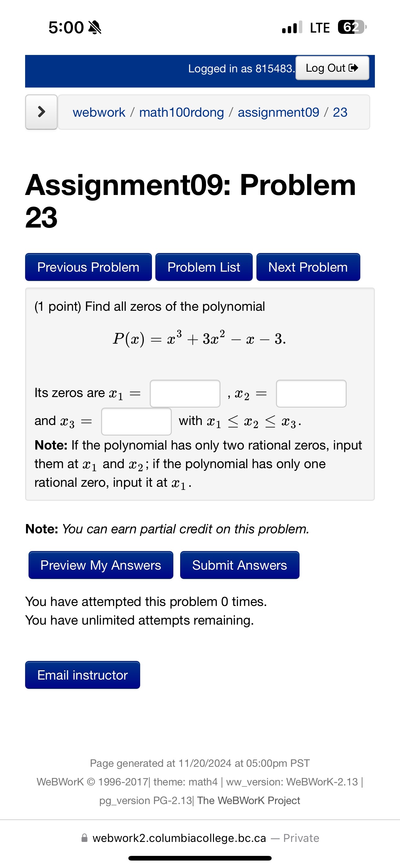Click Preview My Answers

coord(101,565)
